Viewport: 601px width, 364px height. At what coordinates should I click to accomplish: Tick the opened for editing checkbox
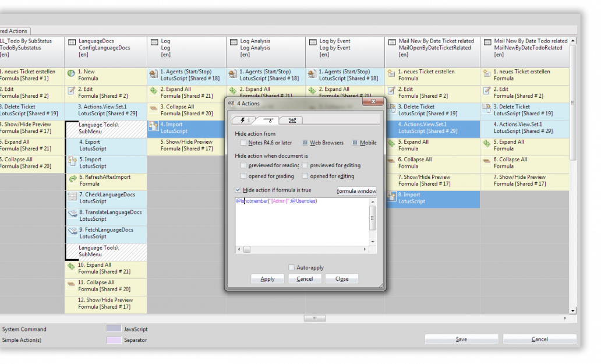tap(305, 176)
